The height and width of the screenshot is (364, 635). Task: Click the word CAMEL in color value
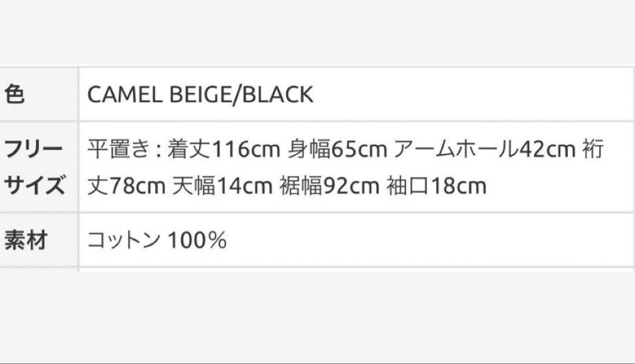pos(125,95)
